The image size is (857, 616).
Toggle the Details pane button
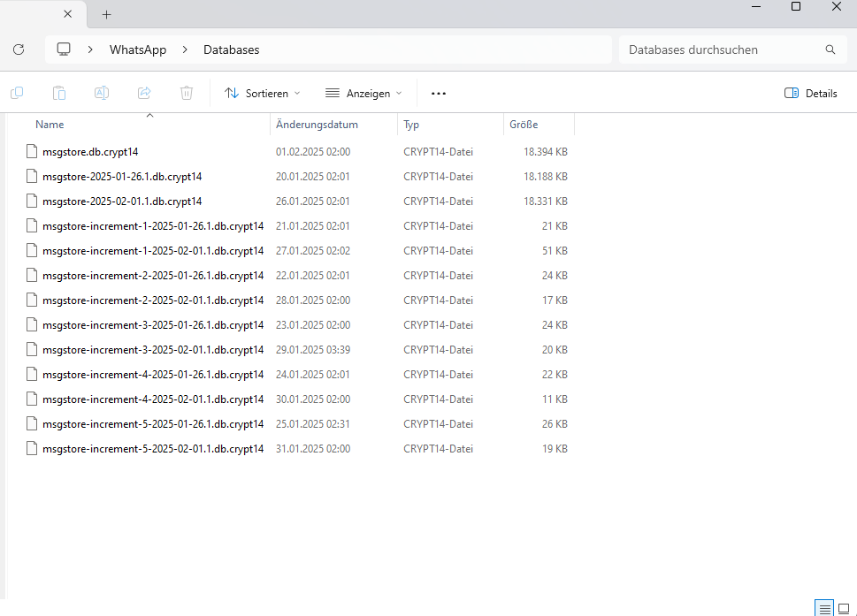810,93
